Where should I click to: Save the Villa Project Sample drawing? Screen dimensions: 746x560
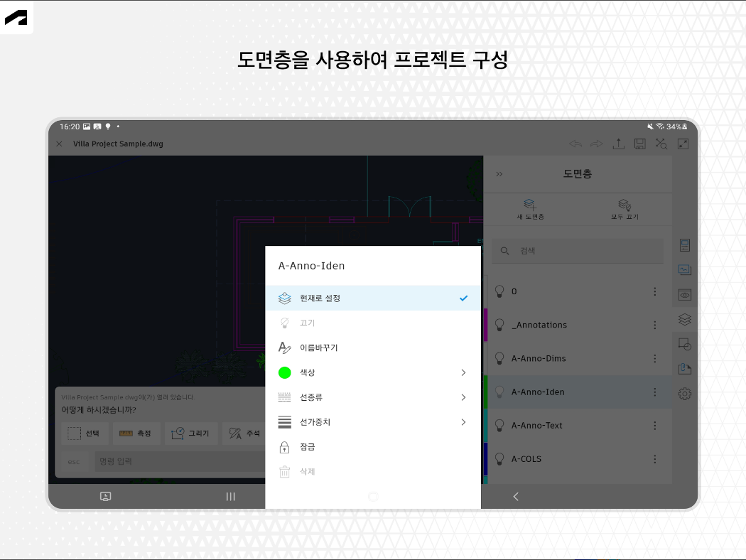pos(639,144)
